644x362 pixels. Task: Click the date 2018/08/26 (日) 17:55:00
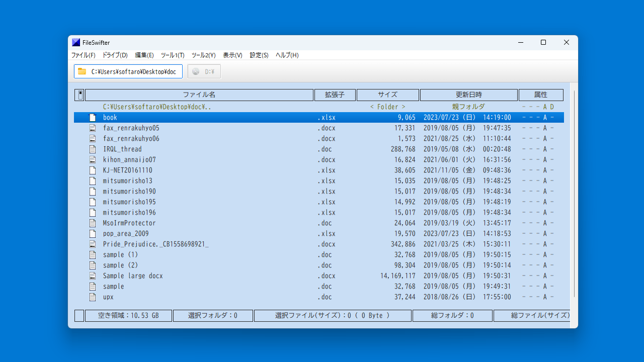pos(467,297)
